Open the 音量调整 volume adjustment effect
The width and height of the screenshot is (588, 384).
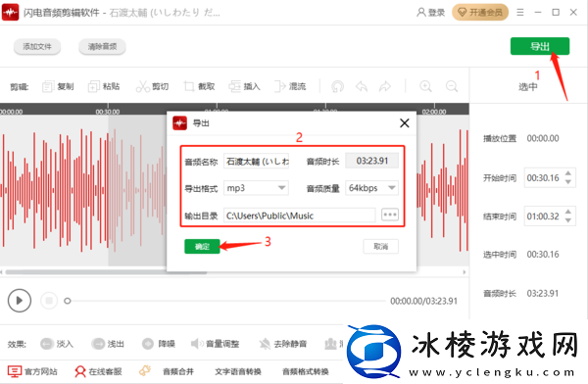(216, 344)
